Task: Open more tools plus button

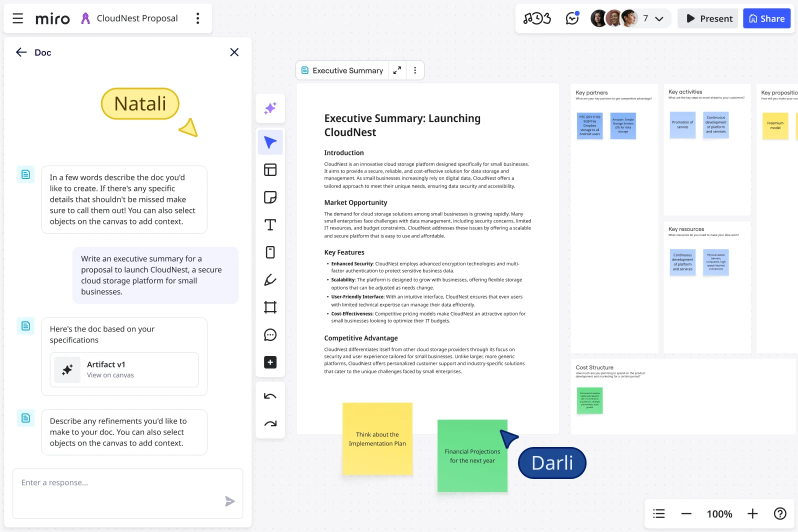Action: tap(270, 362)
